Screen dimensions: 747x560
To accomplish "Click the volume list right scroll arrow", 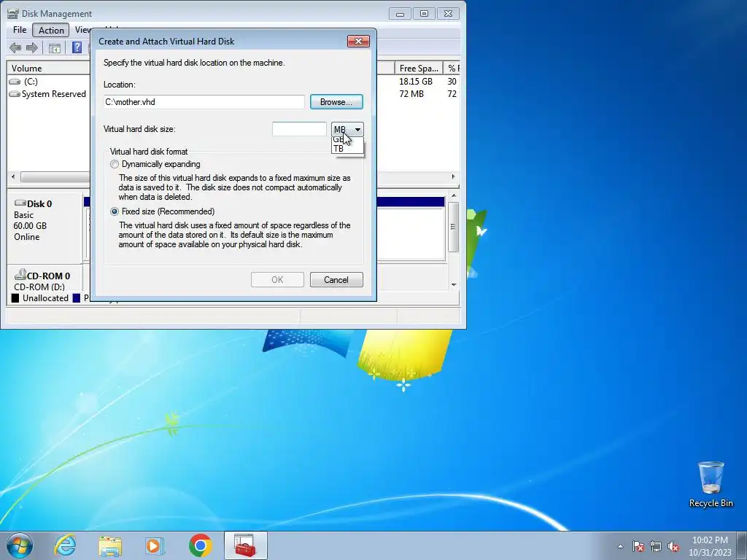I will coord(453,176).
